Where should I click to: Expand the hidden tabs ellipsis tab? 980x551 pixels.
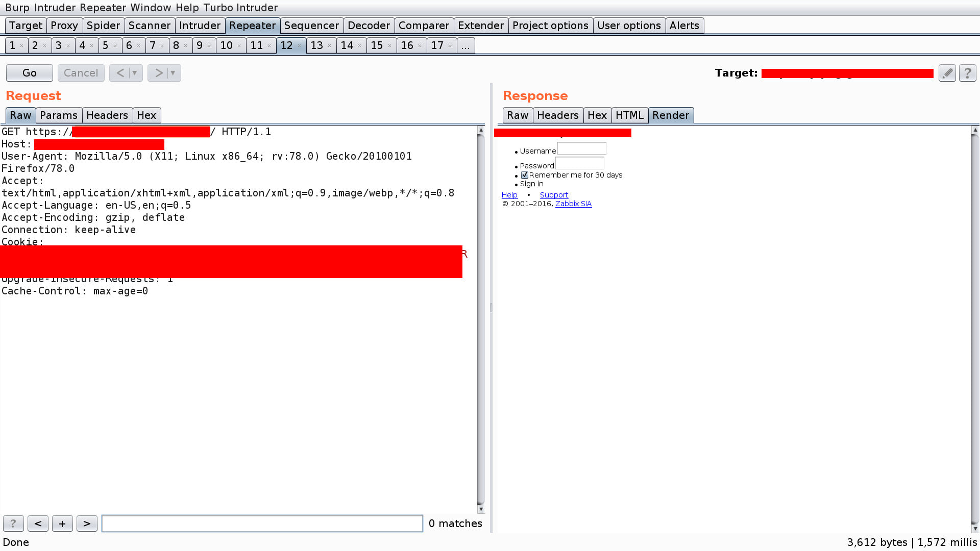[x=465, y=45]
